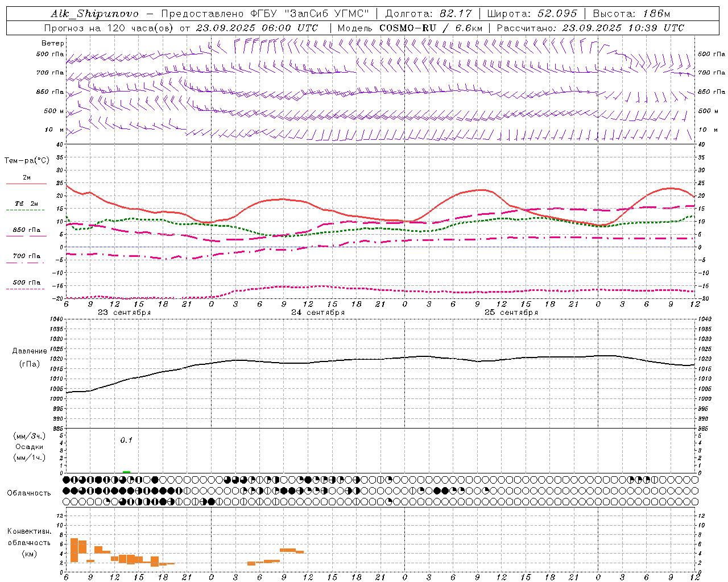Click the green dotted Td legend line
The height and width of the screenshot is (582, 728).
(26, 210)
